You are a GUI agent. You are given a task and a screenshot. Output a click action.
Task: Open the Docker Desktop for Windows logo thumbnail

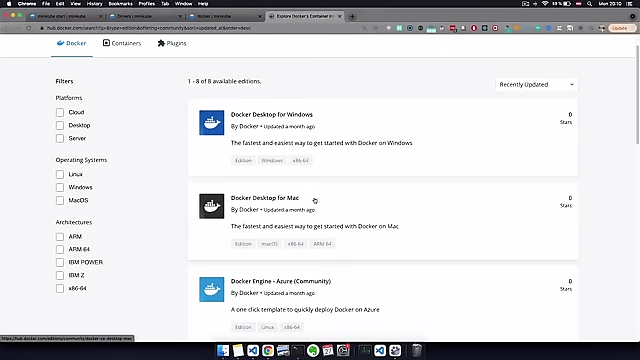point(211,122)
